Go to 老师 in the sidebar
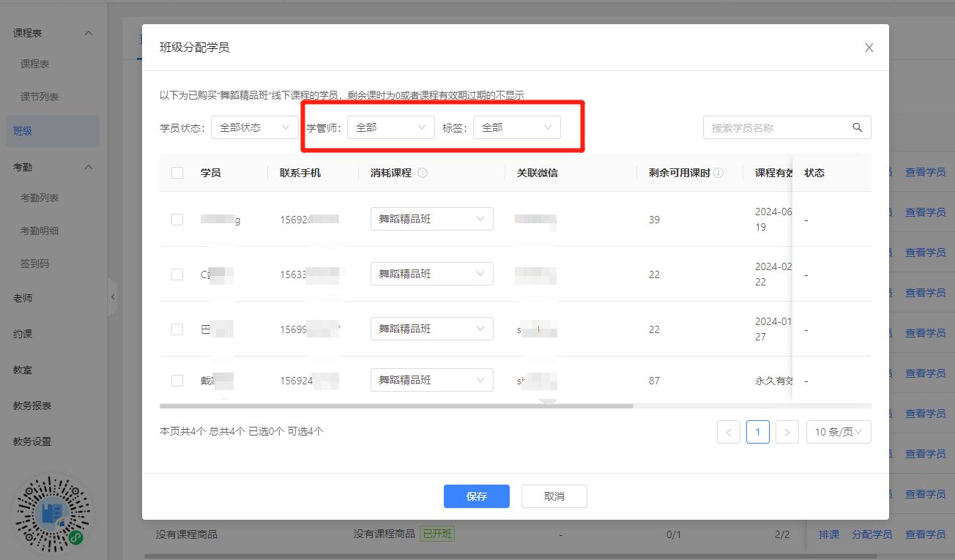Image resolution: width=955 pixels, height=560 pixels. 23,298
